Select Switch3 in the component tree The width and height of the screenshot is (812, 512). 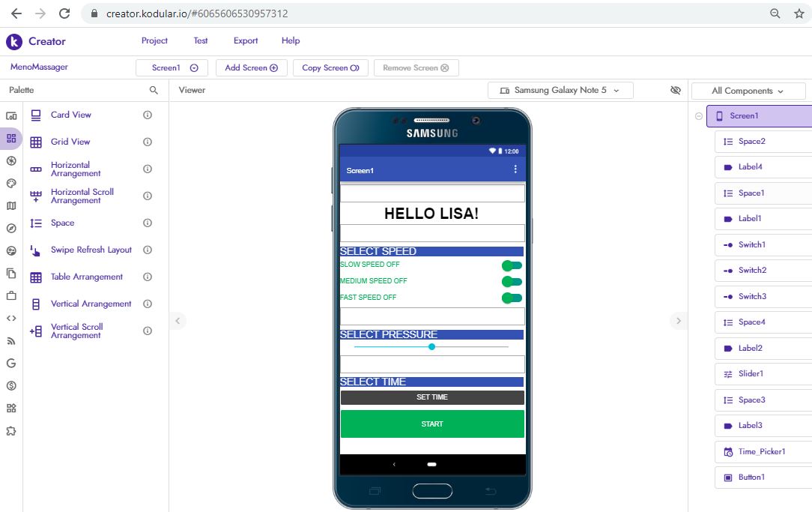pyautogui.click(x=763, y=296)
